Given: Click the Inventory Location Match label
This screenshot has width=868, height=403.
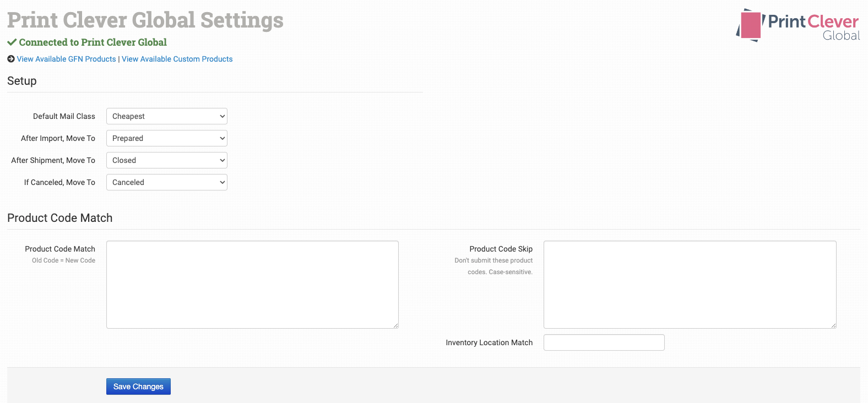Looking at the screenshot, I should point(489,342).
